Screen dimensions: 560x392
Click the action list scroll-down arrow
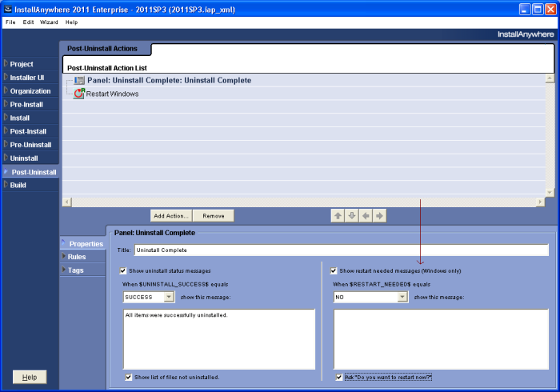coord(550,192)
